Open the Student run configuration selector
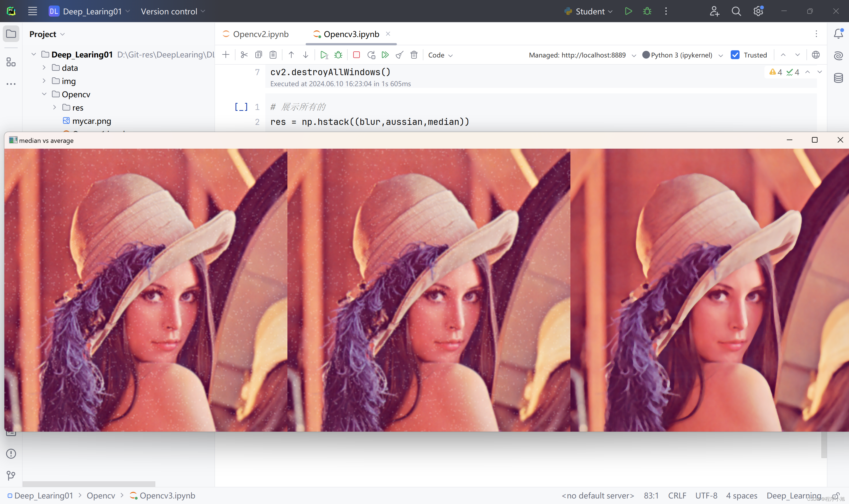This screenshot has width=849, height=504. 590,12
